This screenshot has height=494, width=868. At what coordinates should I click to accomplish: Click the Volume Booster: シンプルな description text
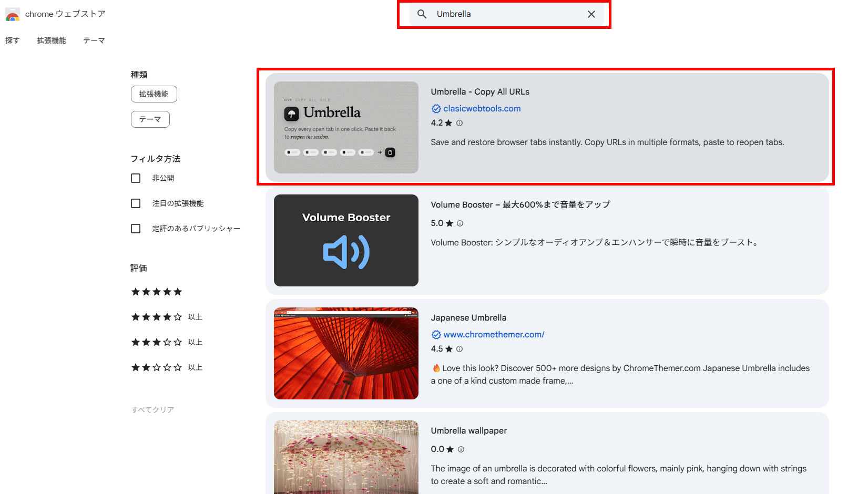[x=595, y=243]
